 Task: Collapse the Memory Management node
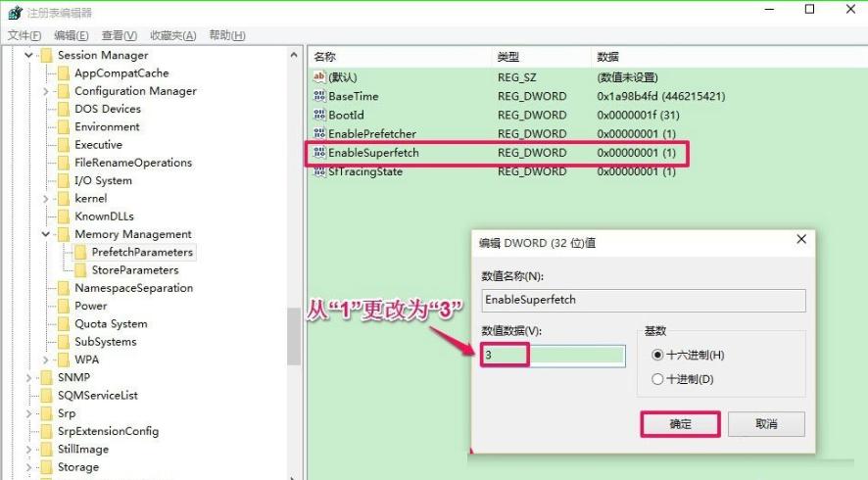46,235
